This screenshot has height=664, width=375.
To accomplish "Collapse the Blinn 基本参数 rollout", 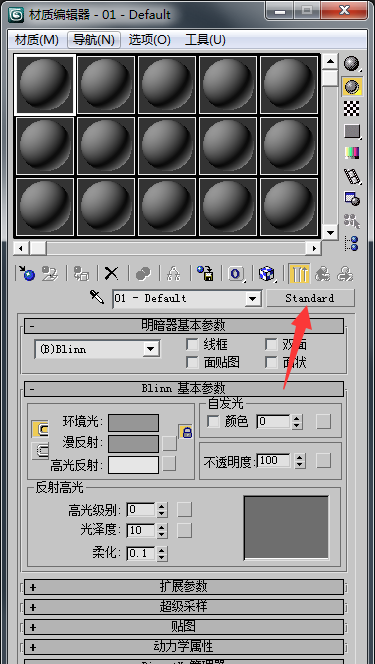I will (x=184, y=389).
